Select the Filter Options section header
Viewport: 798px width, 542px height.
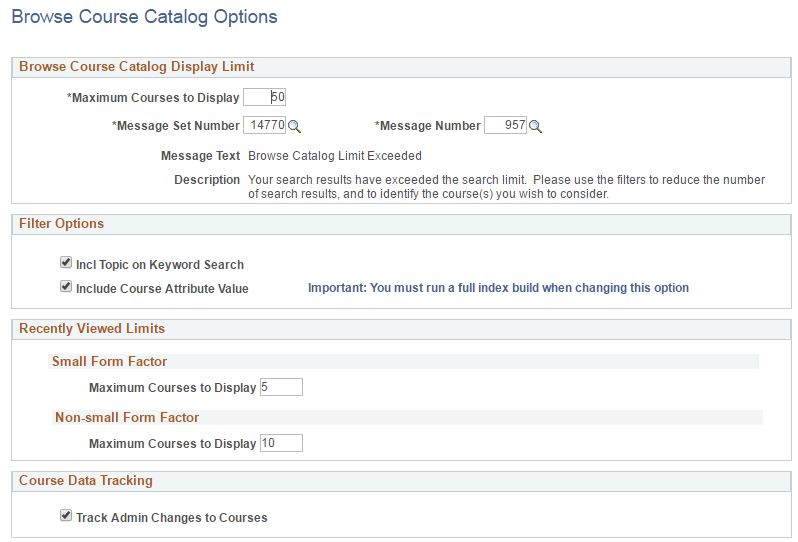[x=61, y=223]
